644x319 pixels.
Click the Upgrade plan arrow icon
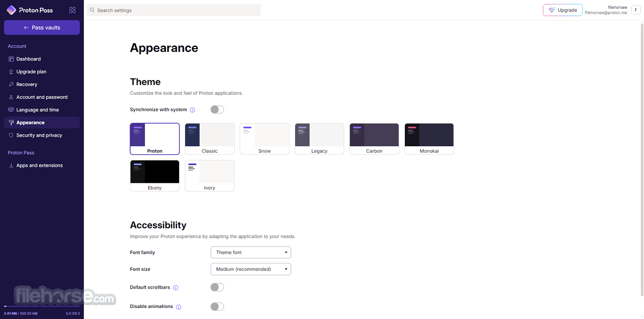click(11, 72)
